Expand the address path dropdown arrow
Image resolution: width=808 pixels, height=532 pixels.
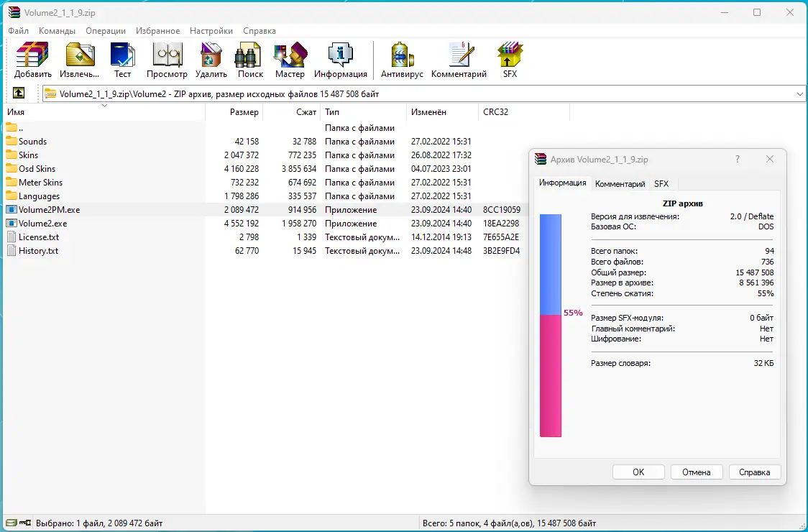pos(799,94)
